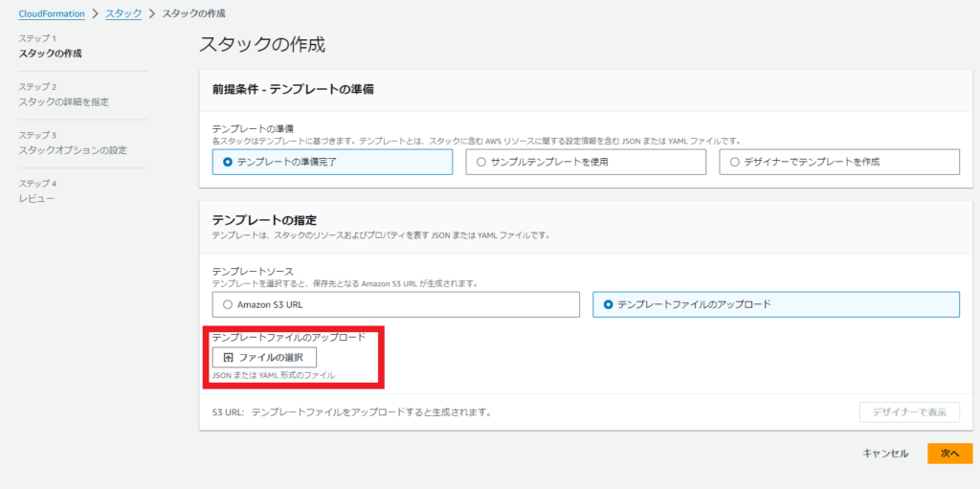Open ステップ 1 スタックの作成 in sidebar
The image size is (980, 489).
50,53
